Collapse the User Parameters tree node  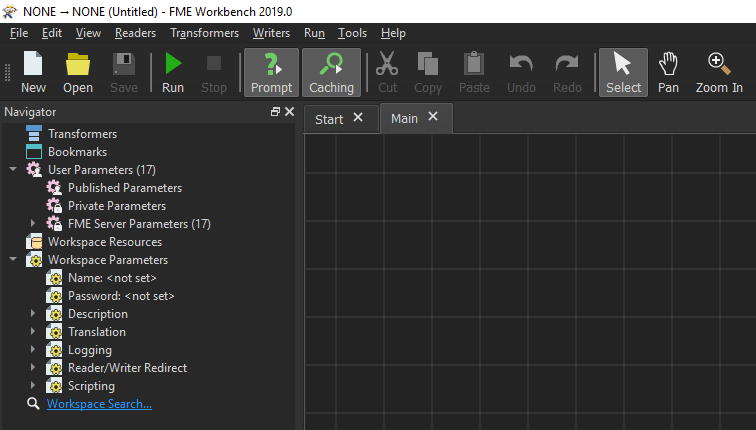(x=13, y=170)
